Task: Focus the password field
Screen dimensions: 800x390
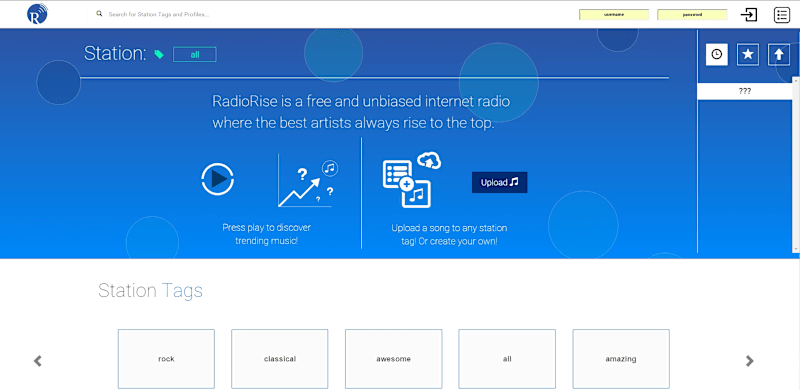Action: [692, 15]
